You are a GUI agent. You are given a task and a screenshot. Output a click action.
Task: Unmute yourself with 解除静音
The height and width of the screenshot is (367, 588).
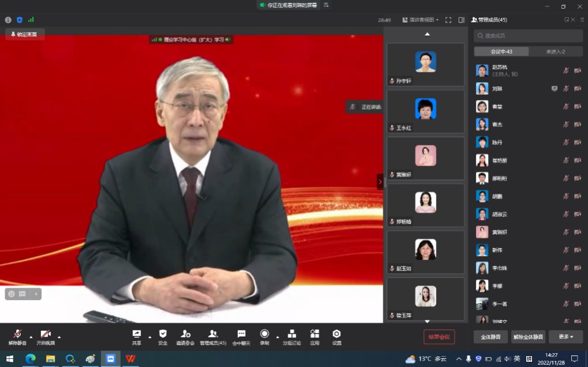17,337
